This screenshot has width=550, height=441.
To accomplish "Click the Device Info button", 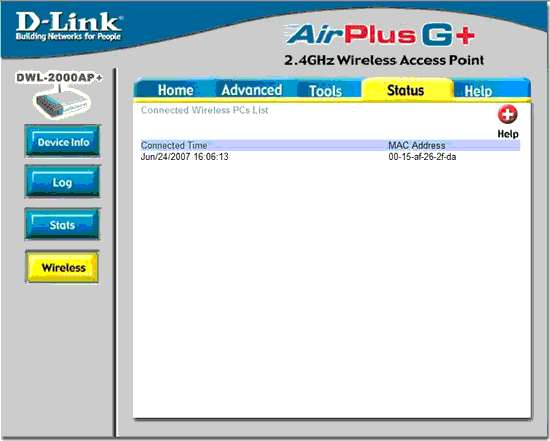I will point(63,141).
